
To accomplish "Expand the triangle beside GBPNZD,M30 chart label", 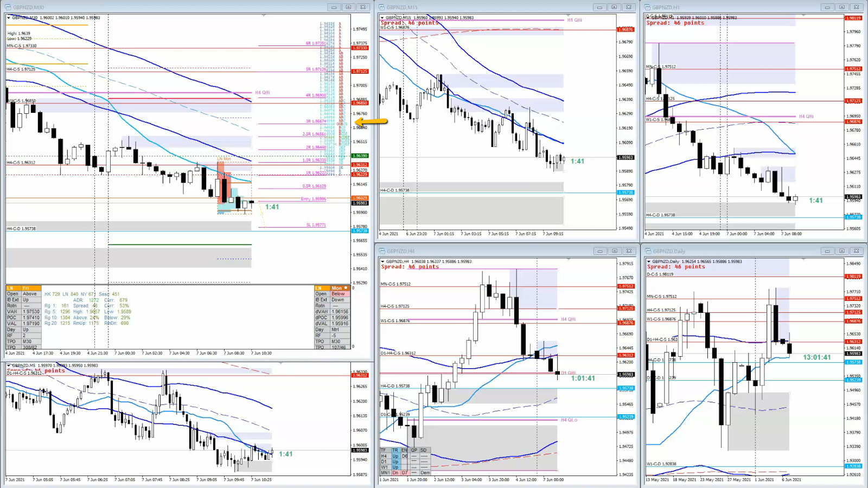I will click(x=9, y=17).
